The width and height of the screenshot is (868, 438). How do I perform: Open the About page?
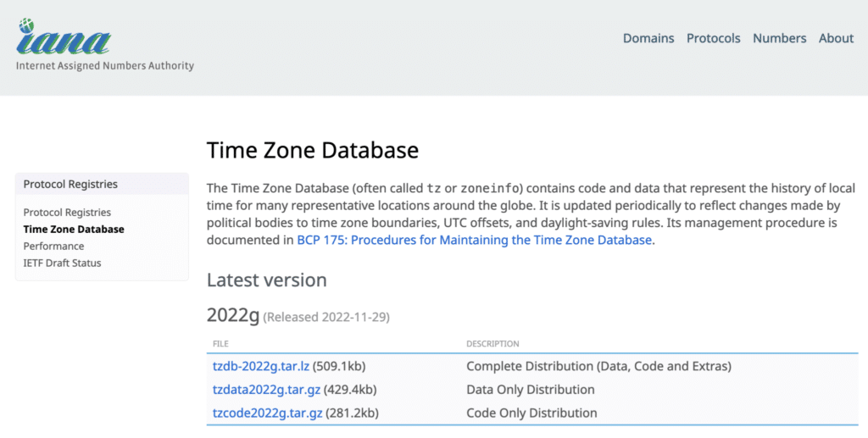[836, 38]
